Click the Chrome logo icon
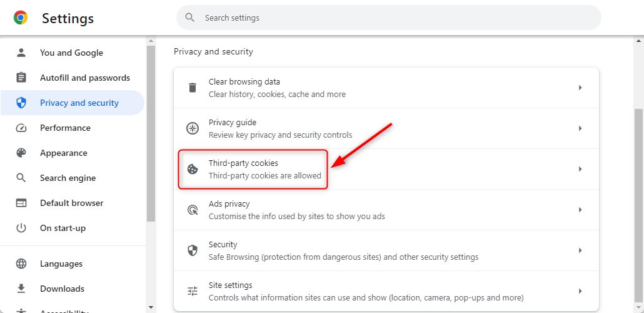This screenshot has height=313, width=644. [21, 18]
